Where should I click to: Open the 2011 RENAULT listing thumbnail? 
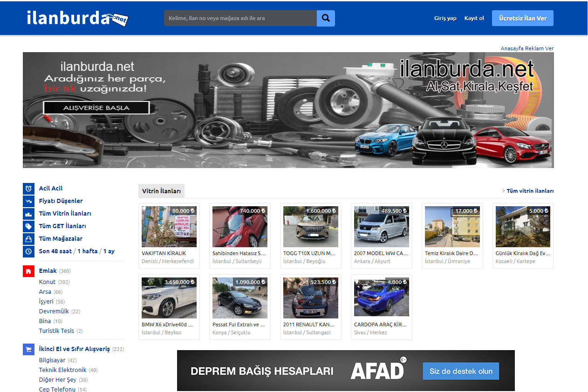tap(311, 298)
